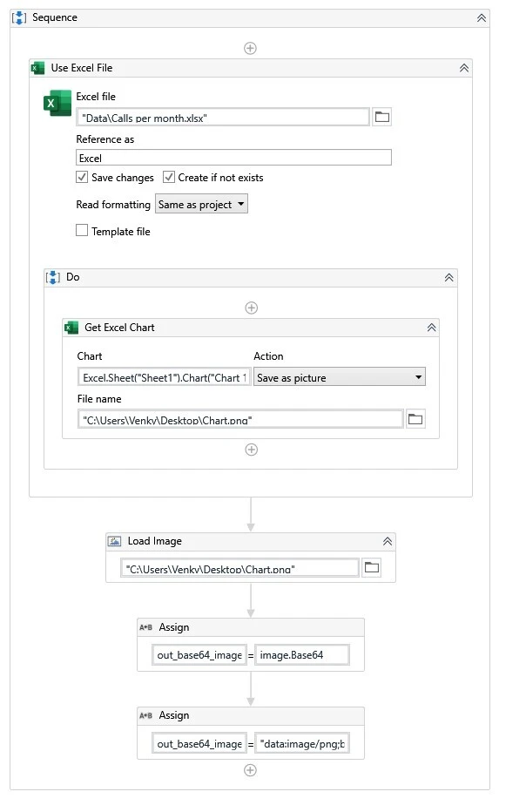
Task: Enable the Template file checkbox
Action: pyautogui.click(x=82, y=231)
